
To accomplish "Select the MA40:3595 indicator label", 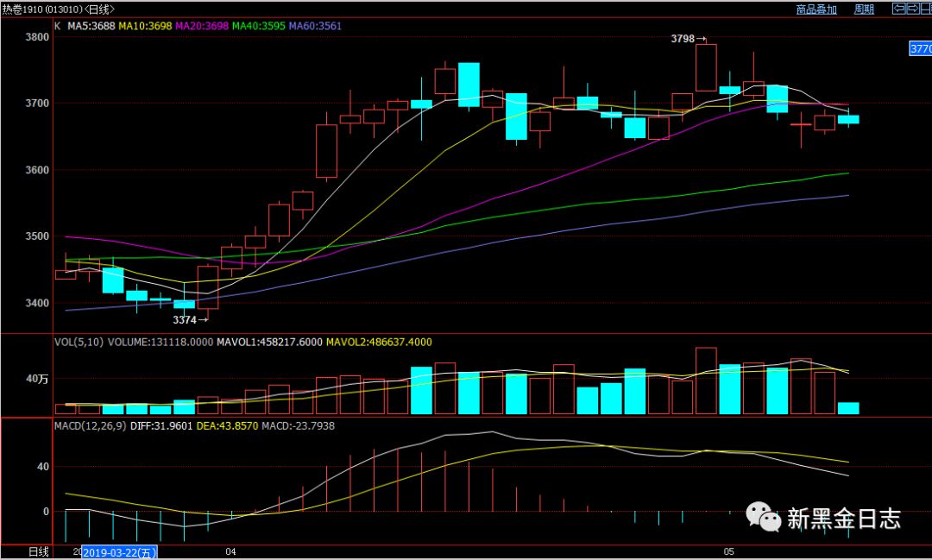I will [259, 26].
